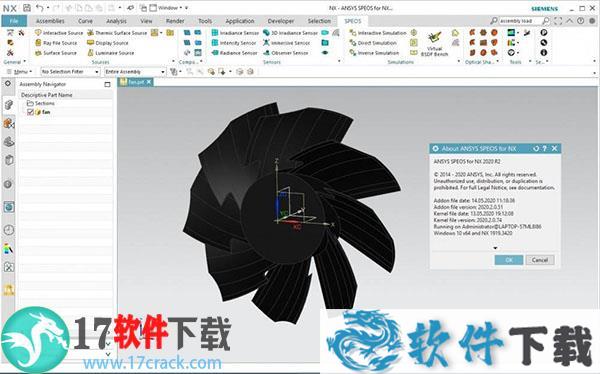
Task: Click the Interactive Source tool
Action: (x=59, y=33)
